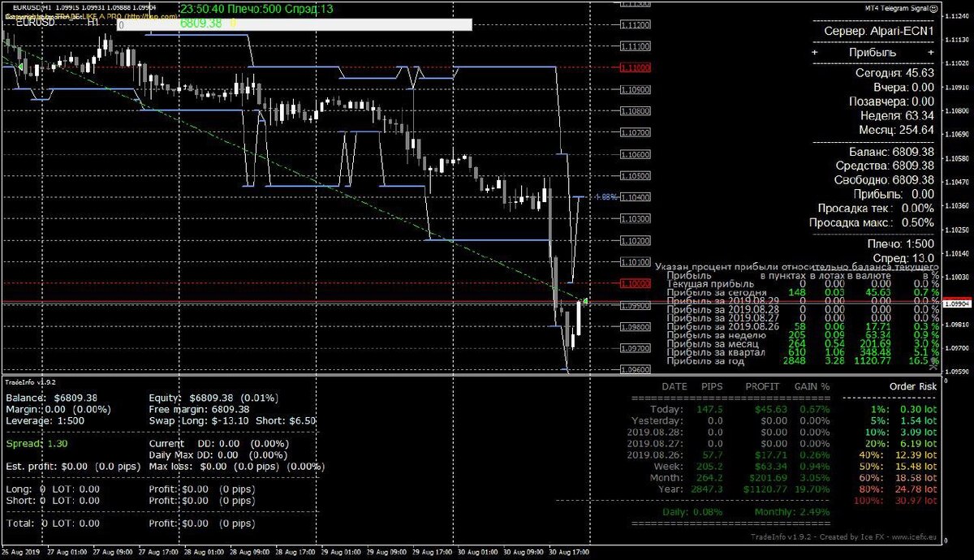Click the Прибыль за неделю table row
Viewport: 974px width, 560px height.
(x=802, y=334)
